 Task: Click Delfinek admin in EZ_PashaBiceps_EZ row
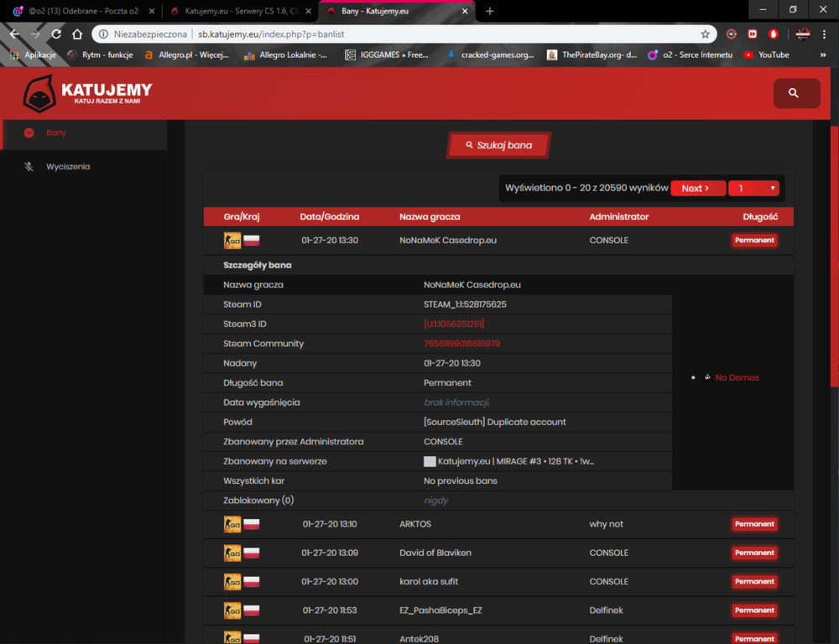[x=607, y=610]
